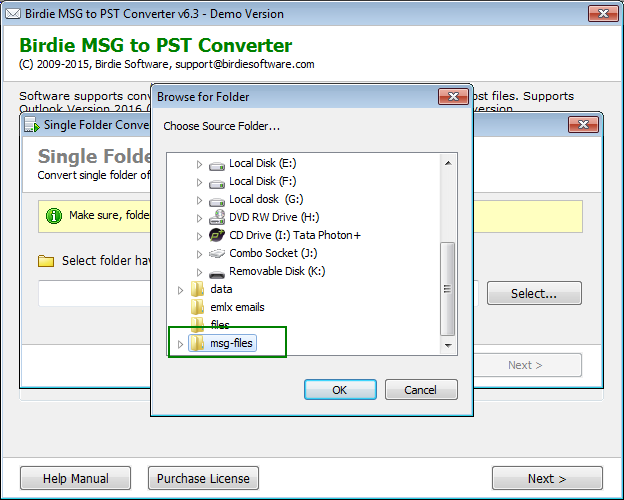Expand the data folder node

point(180,290)
